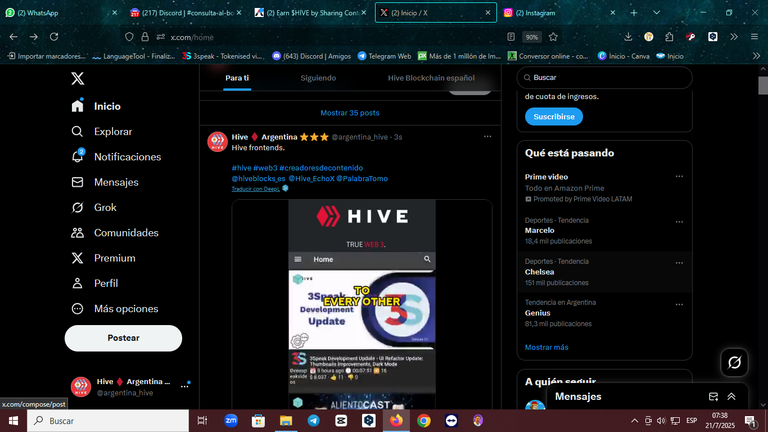Viewport: 768px width, 432px height.
Task: Open Más opciones in the sidebar
Action: pyautogui.click(x=115, y=309)
